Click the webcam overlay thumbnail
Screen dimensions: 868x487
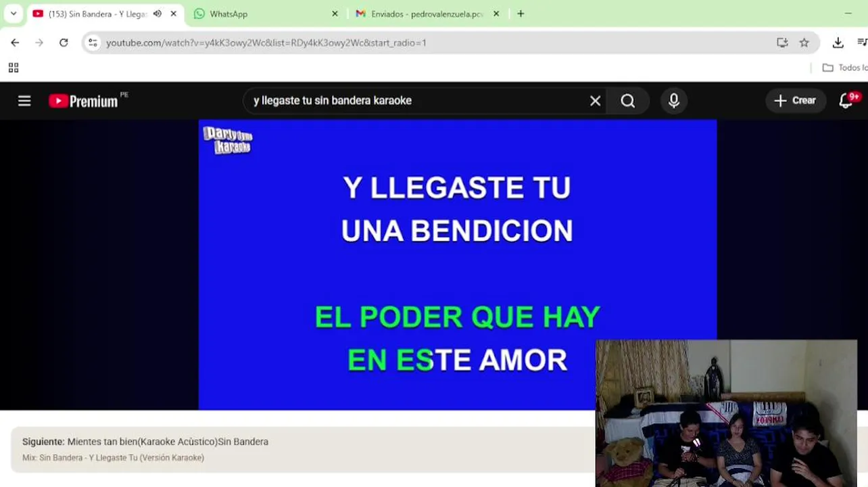point(726,413)
